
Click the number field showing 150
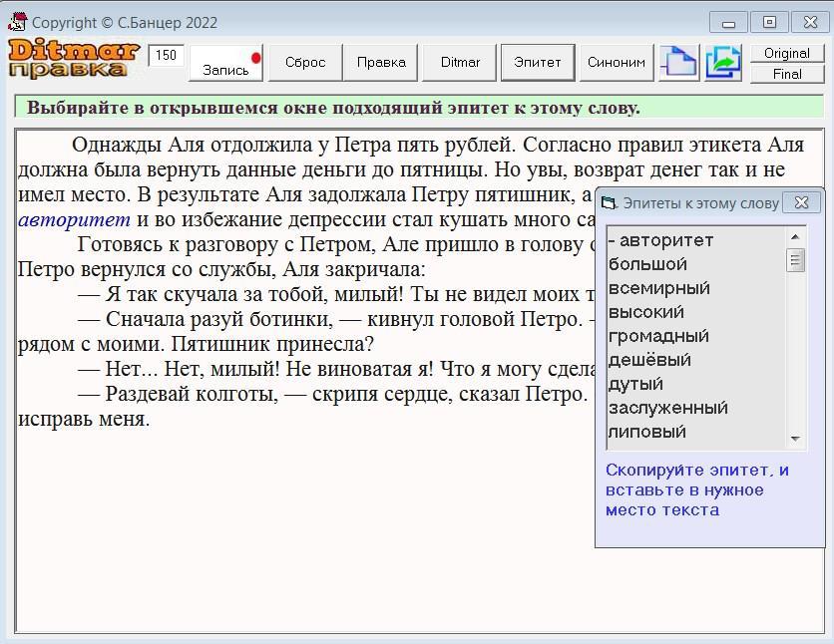166,56
